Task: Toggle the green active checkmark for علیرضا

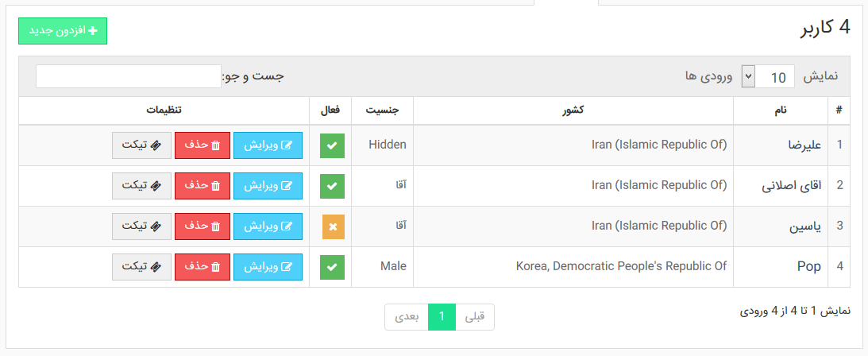Action: coord(332,145)
